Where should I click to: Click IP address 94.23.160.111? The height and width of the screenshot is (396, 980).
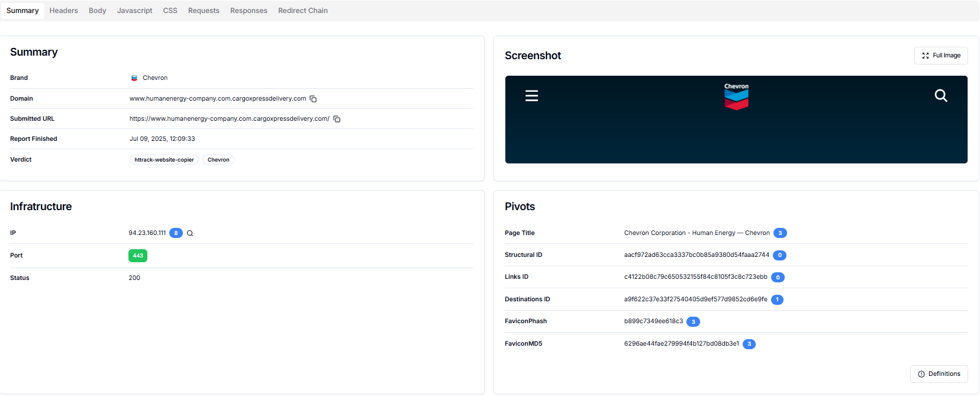point(147,233)
